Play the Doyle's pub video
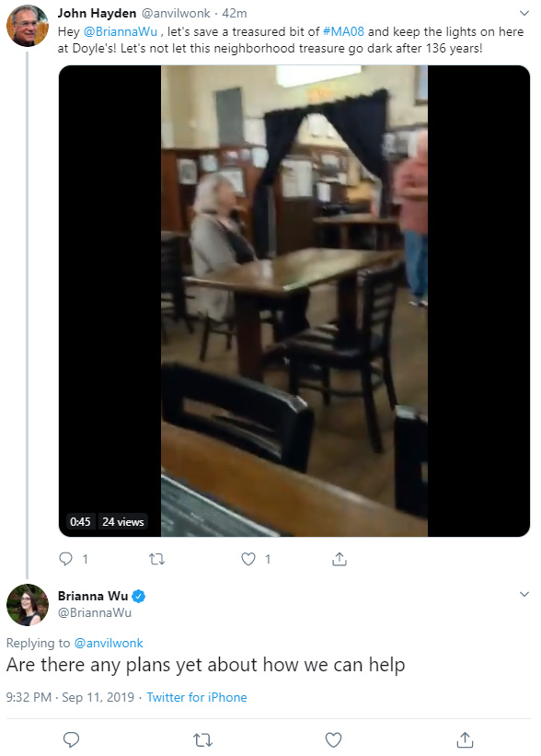This screenshot has height=756, width=541. click(x=294, y=301)
